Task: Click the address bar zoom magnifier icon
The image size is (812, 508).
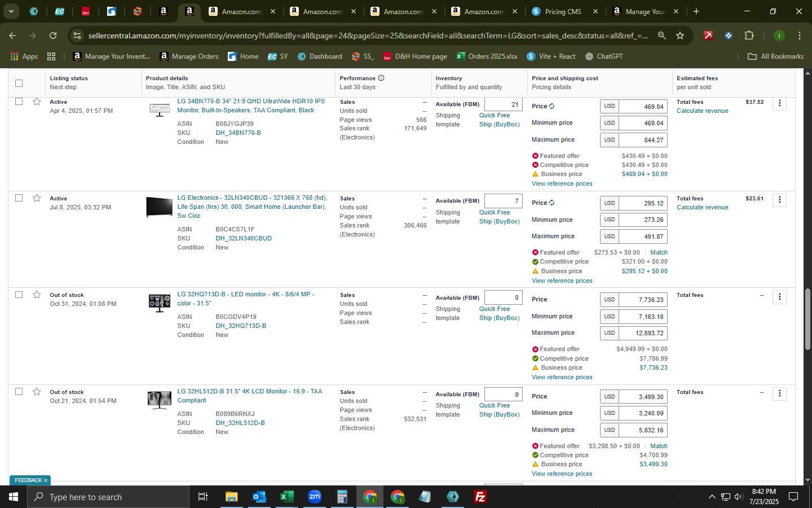Action: pyautogui.click(x=661, y=36)
